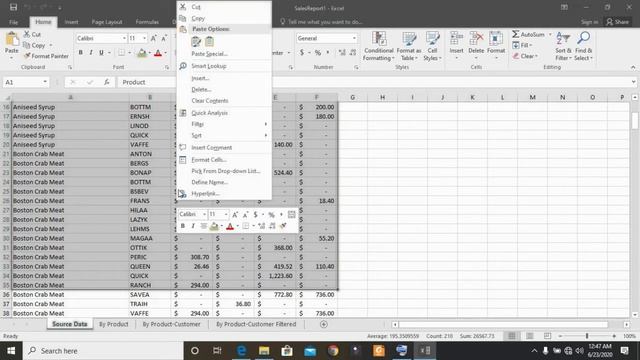Click the Sign in link
The image size is (640, 360).
pos(589,22)
